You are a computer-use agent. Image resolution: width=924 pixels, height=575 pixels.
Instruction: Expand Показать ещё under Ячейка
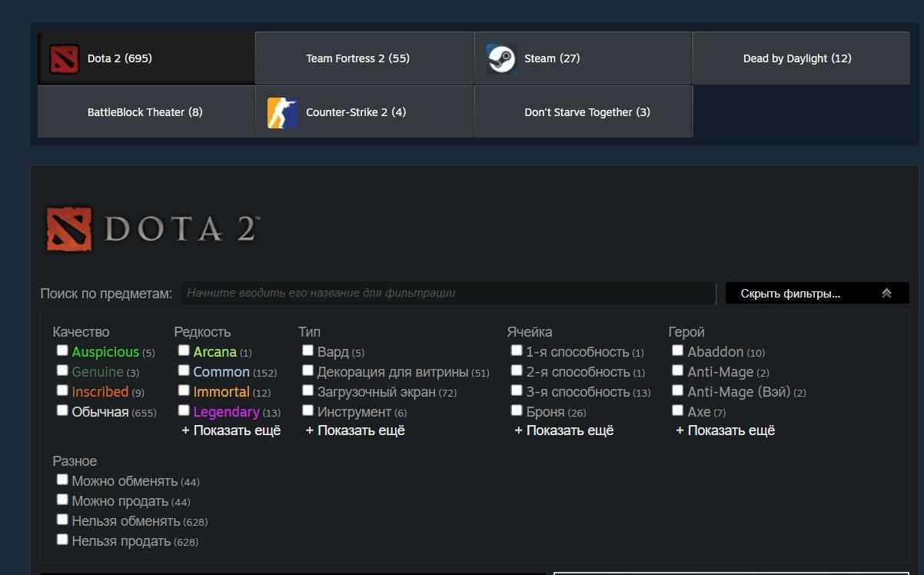coord(564,430)
